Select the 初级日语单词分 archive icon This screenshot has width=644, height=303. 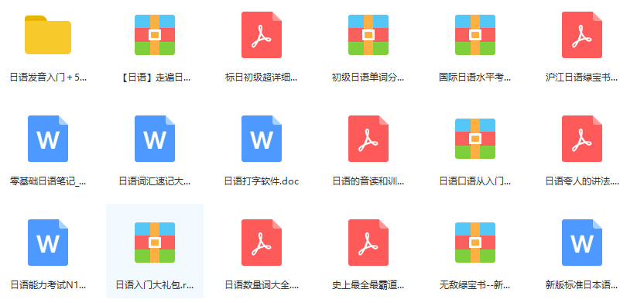tap(368, 35)
